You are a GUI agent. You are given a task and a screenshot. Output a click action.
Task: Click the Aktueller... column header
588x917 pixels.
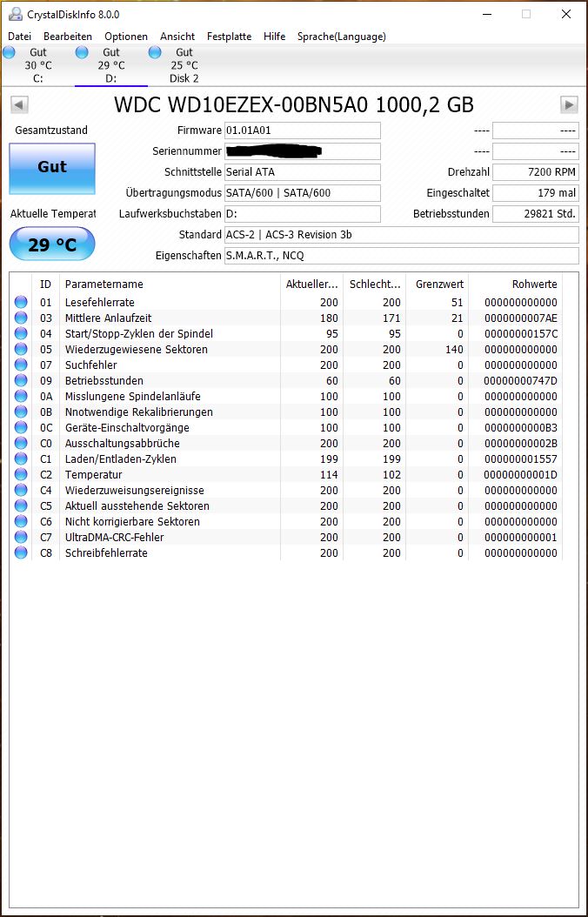pos(312,284)
